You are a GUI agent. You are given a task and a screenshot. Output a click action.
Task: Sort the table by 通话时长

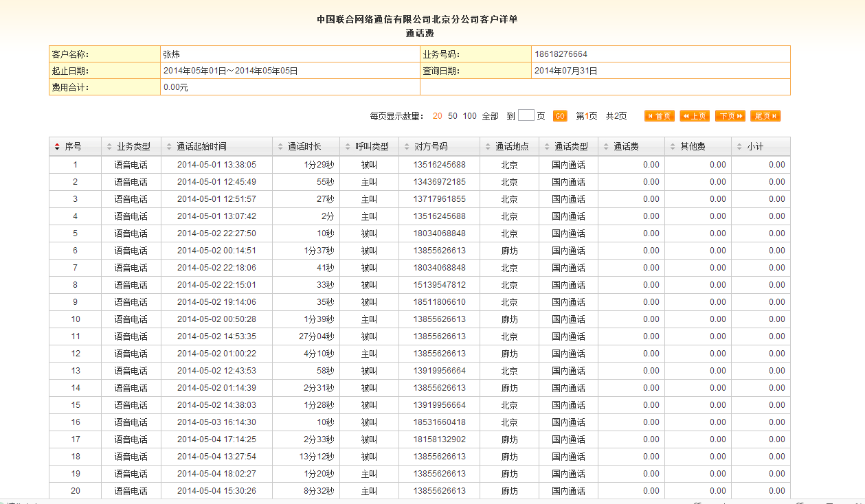[x=304, y=147]
